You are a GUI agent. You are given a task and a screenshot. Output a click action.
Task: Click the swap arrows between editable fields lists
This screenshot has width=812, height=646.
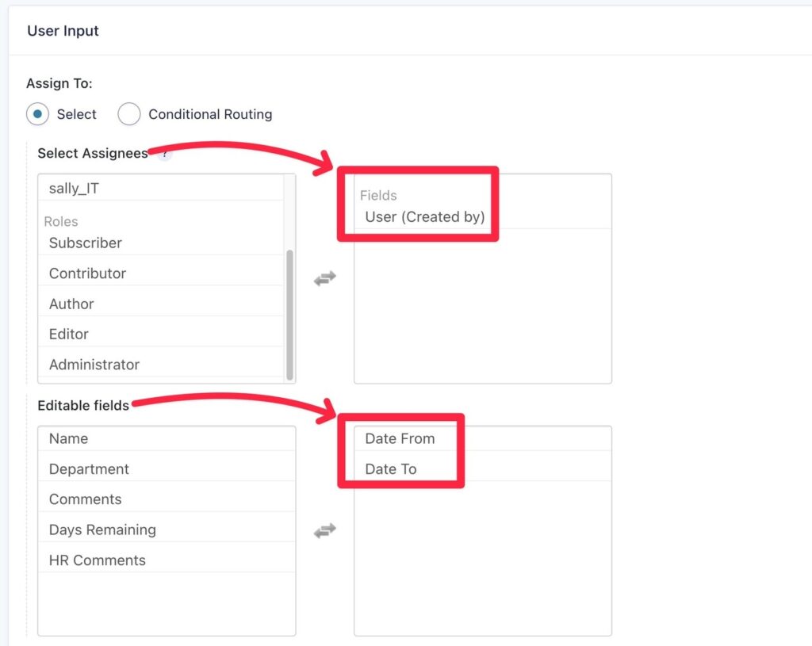coord(325,530)
